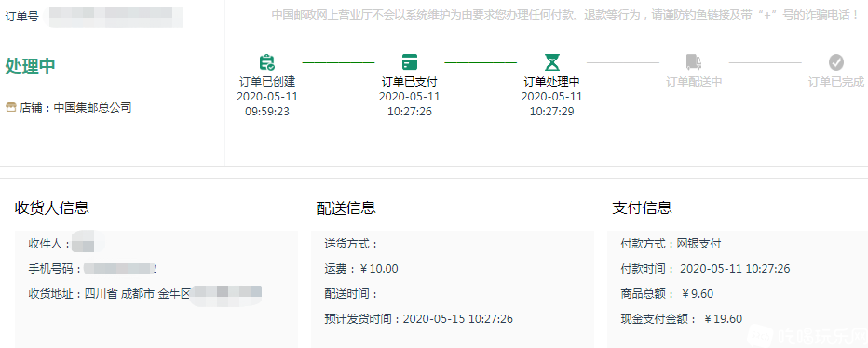Click the 预计发货时间 2020-05-15 line
868x348 pixels.
click(x=418, y=318)
